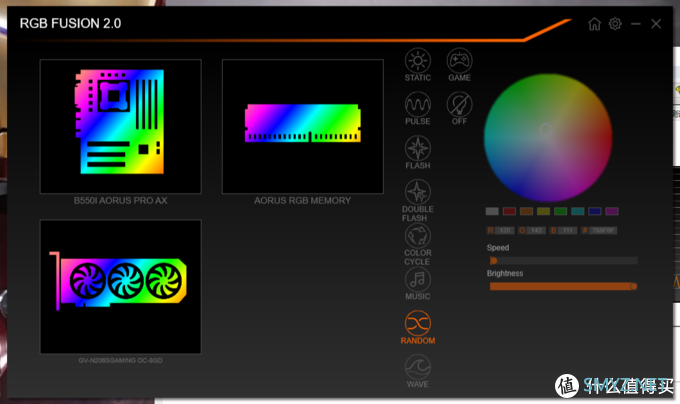Open settings gear in title bar

615,23
